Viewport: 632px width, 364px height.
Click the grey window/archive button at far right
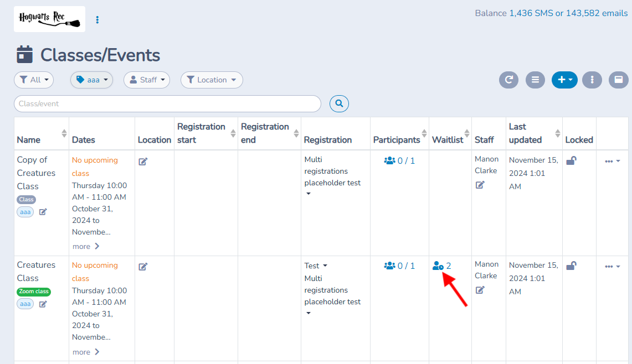click(619, 80)
